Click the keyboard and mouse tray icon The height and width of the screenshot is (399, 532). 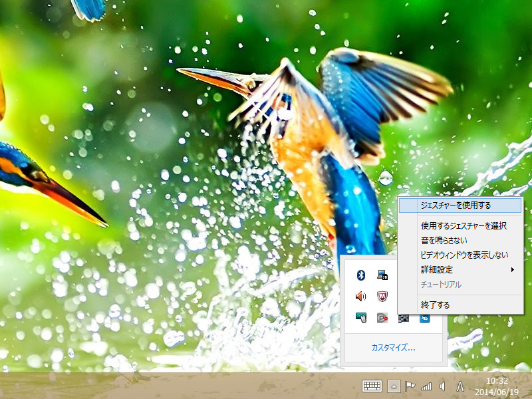tap(361, 319)
